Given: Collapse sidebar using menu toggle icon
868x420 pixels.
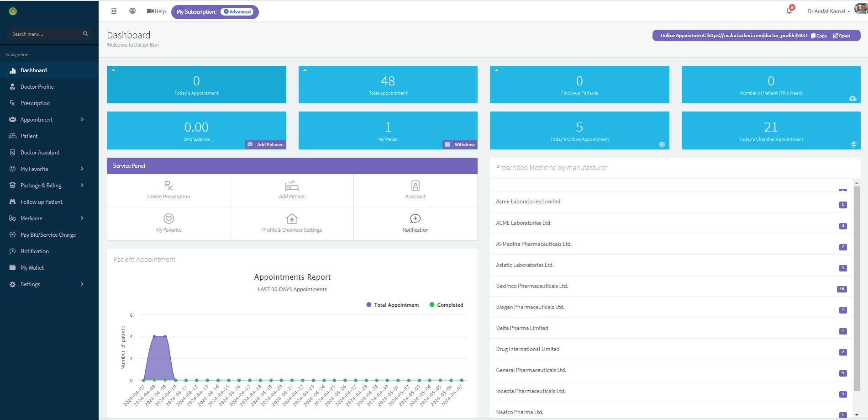Looking at the screenshot, I should (x=114, y=11).
